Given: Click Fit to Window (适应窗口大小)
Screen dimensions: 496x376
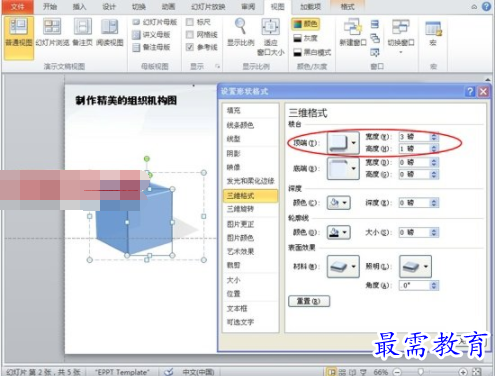Looking at the screenshot, I should click(x=271, y=37).
